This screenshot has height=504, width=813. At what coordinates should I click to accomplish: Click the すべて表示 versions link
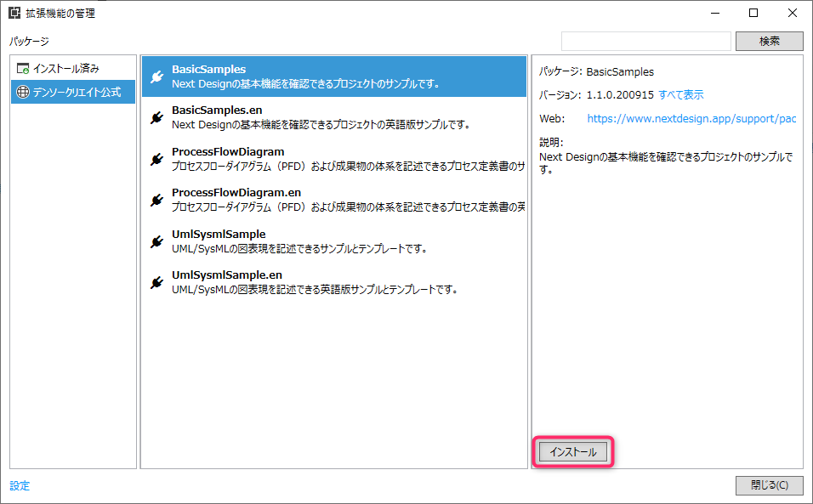coord(681,95)
